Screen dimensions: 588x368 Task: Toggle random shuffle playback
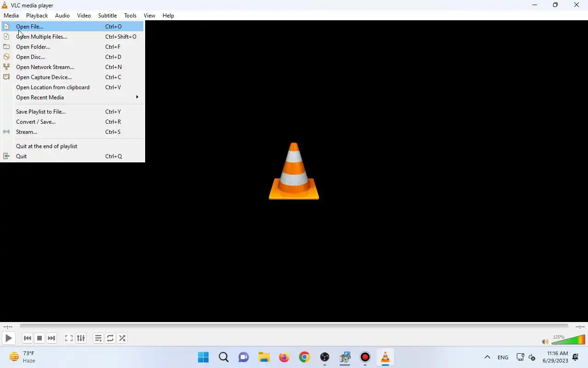[x=122, y=338]
